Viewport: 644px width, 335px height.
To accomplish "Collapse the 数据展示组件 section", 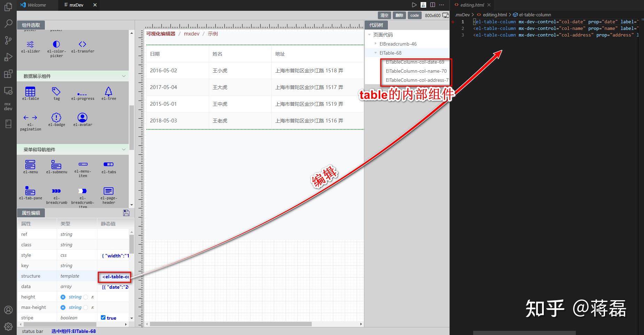I will tap(124, 76).
